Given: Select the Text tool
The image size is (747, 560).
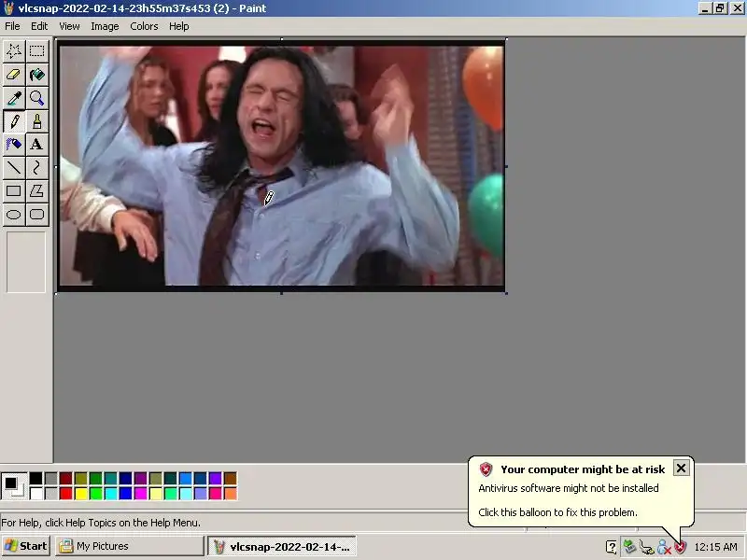Looking at the screenshot, I should (x=36, y=145).
